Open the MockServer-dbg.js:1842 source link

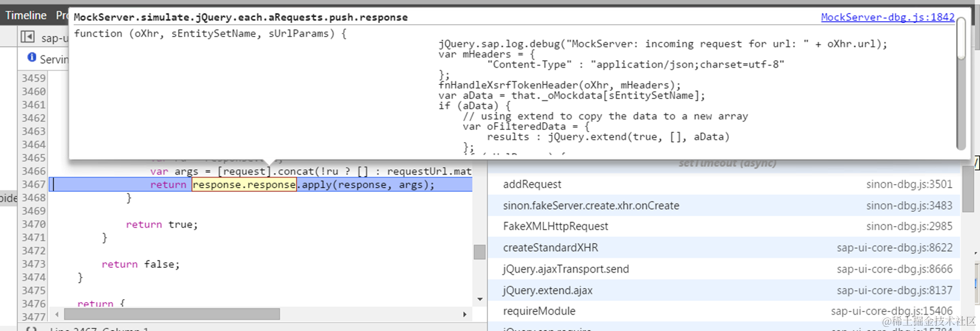coord(887,17)
